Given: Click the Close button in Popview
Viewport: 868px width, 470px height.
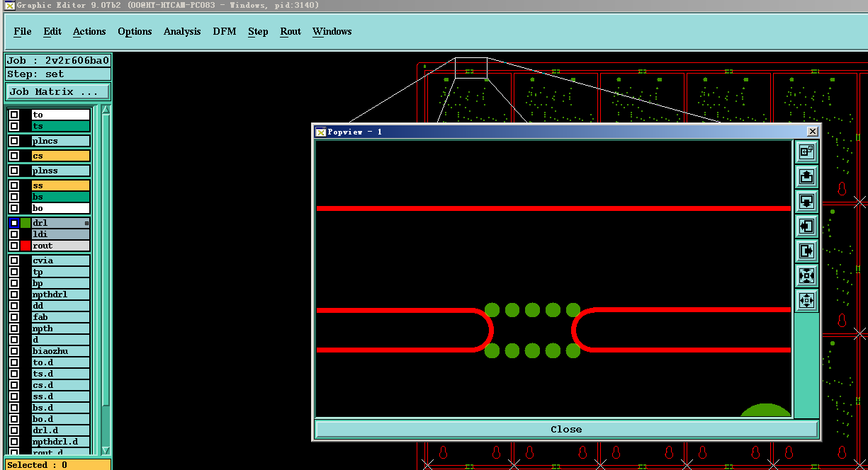Looking at the screenshot, I should click(x=566, y=429).
